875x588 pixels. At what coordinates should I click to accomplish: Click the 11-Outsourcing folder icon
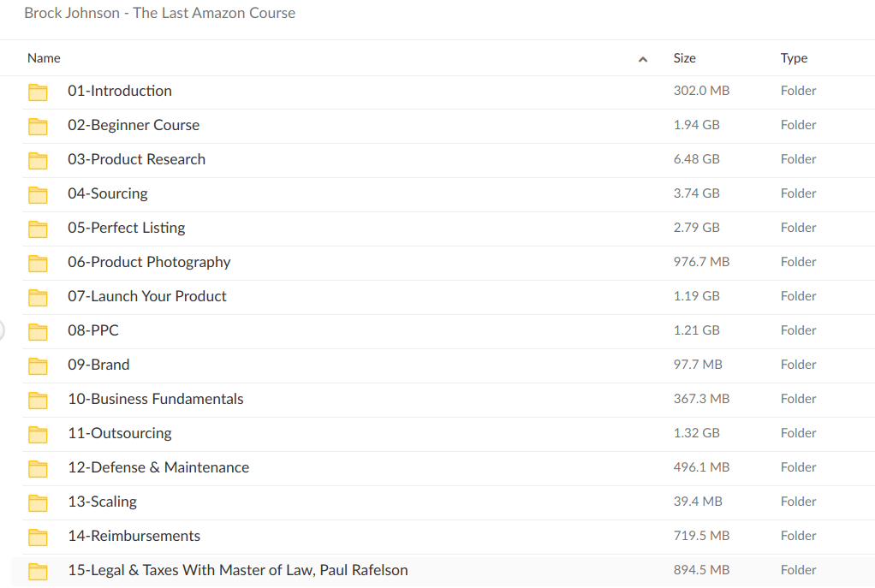[x=38, y=433]
